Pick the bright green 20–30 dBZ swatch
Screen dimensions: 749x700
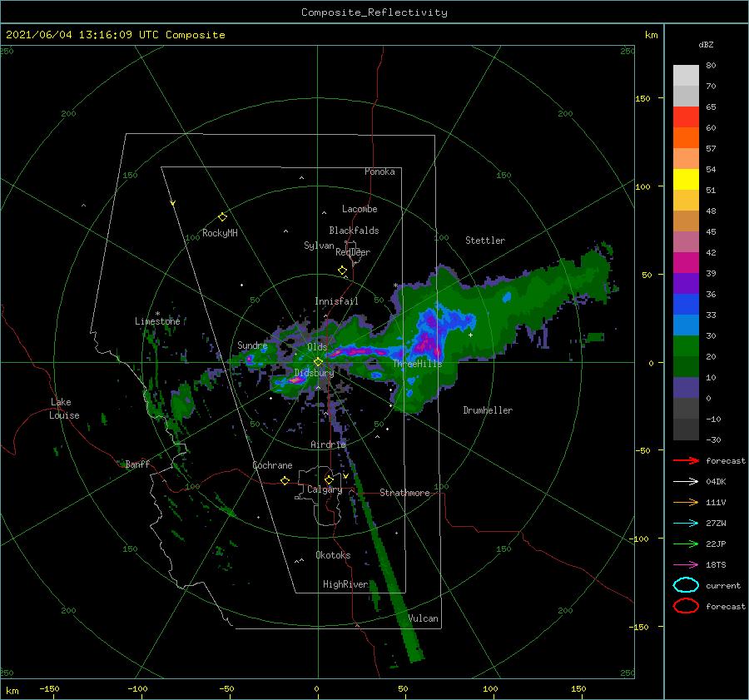686,346
